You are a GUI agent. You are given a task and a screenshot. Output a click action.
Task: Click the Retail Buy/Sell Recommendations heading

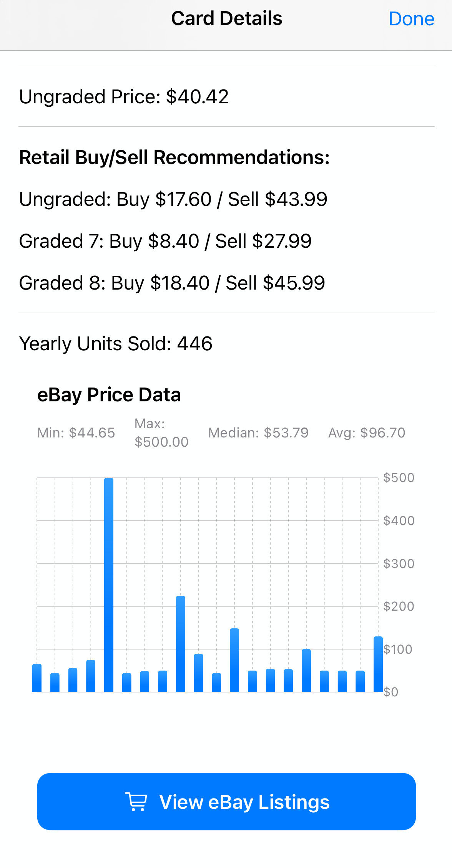[x=174, y=157]
